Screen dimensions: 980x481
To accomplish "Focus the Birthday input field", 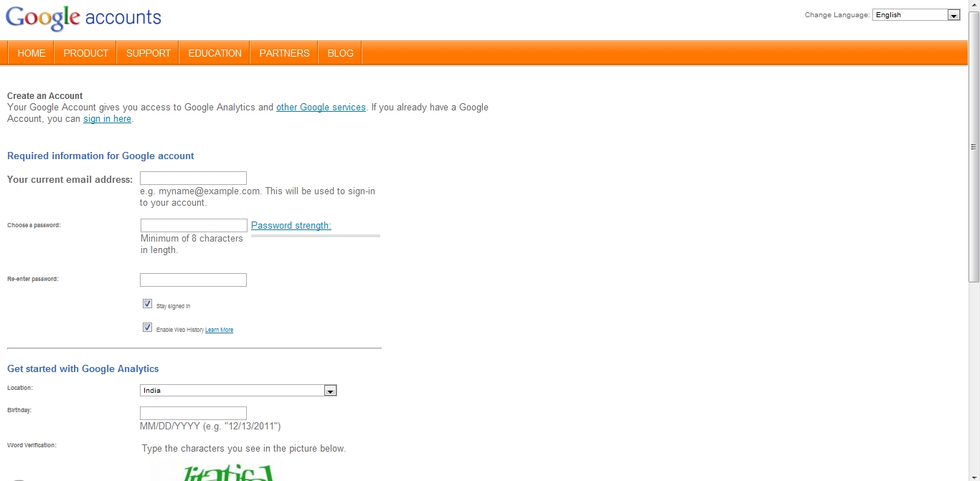I will [x=193, y=414].
